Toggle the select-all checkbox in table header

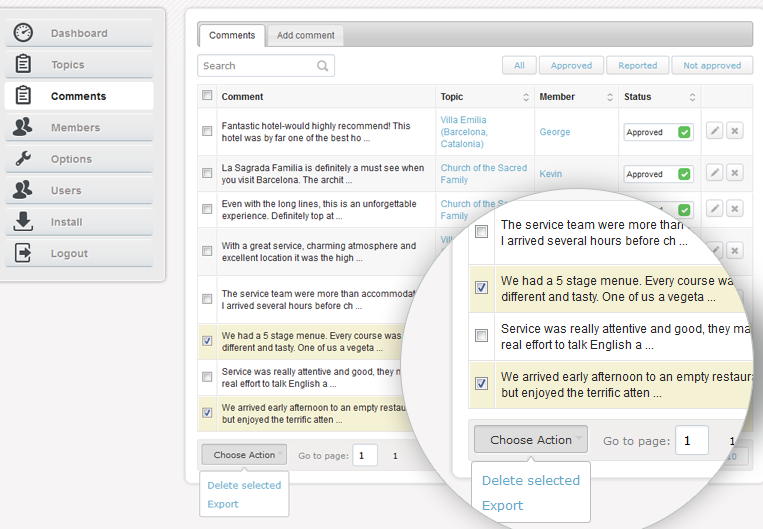(207, 95)
